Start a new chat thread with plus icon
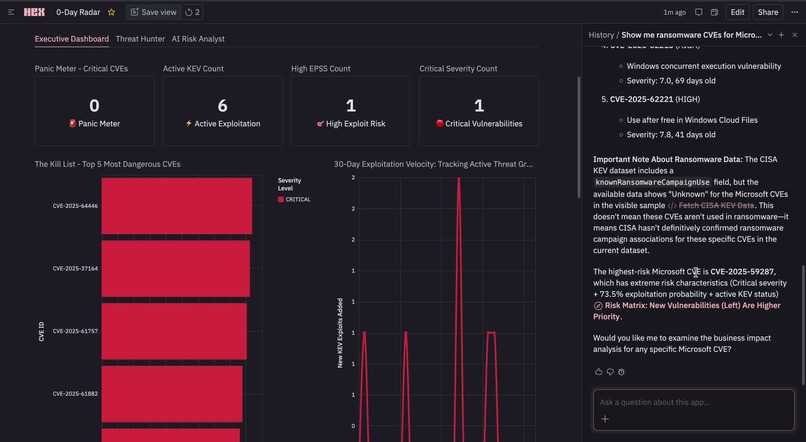 coord(781,35)
